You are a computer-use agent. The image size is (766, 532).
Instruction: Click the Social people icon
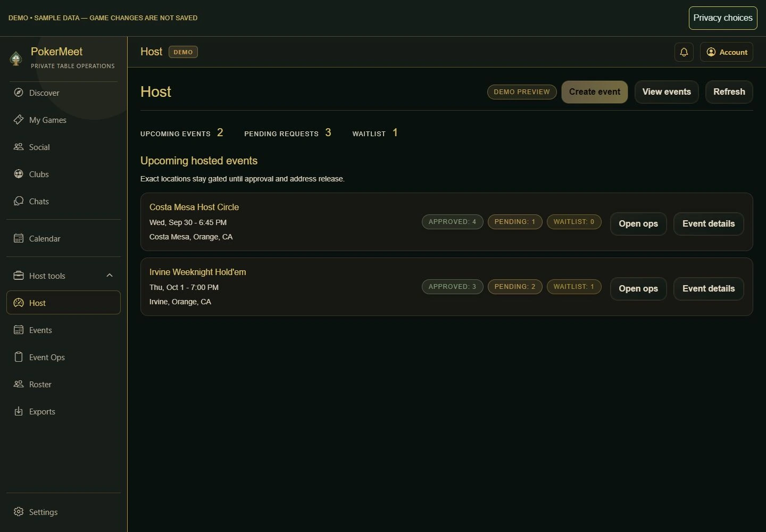[19, 147]
